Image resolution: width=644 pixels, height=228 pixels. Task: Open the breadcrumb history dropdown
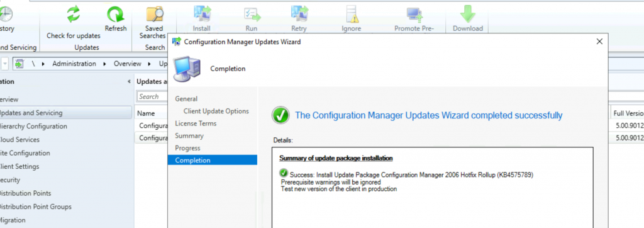click(5, 64)
